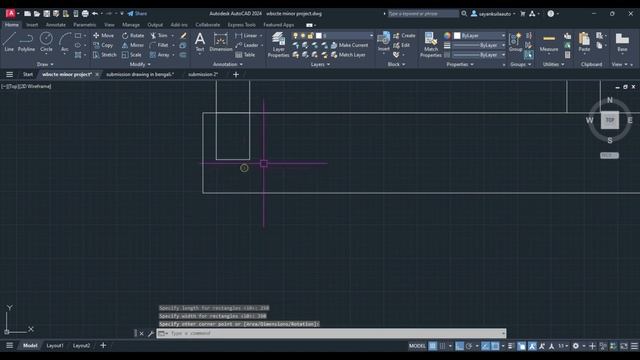This screenshot has height=360, width=640.
Task: Click the Leader tool
Action: [247, 45]
